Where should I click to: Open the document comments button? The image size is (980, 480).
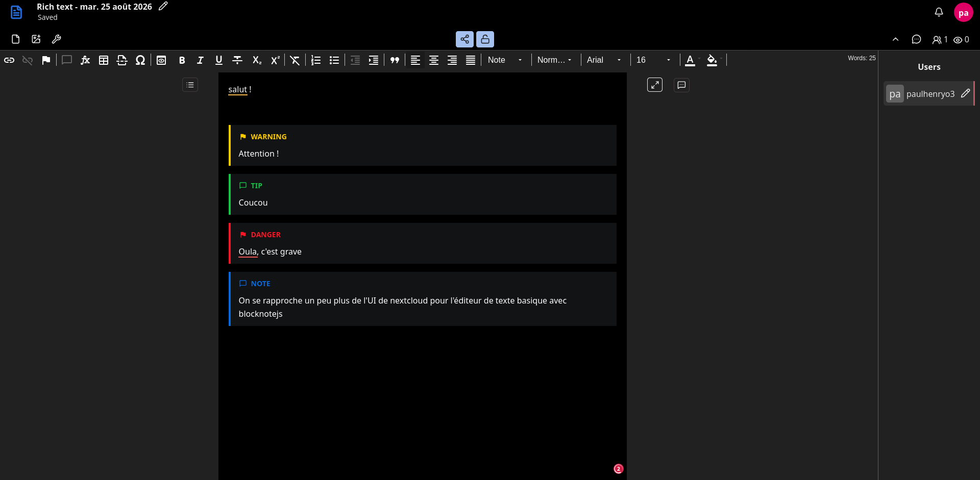[x=681, y=85]
